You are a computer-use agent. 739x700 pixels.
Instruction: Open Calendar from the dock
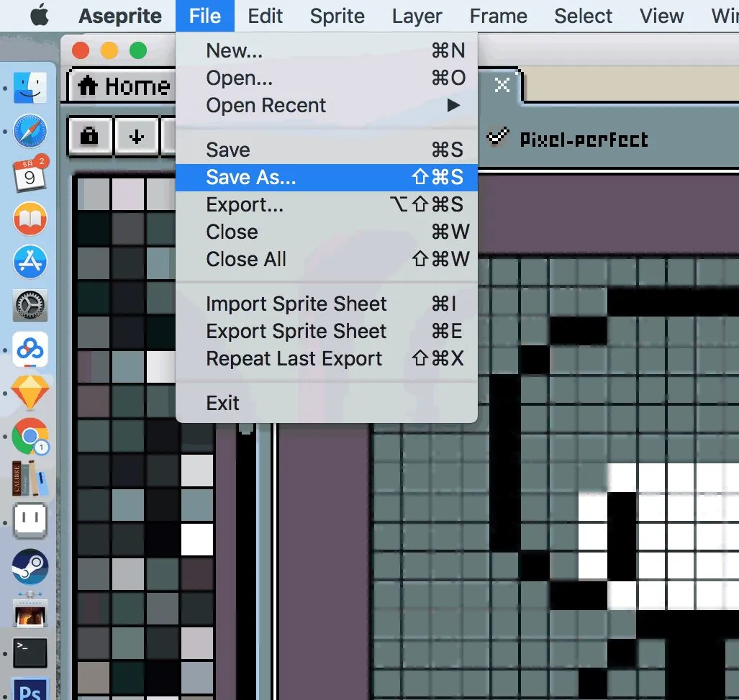pyautogui.click(x=30, y=174)
